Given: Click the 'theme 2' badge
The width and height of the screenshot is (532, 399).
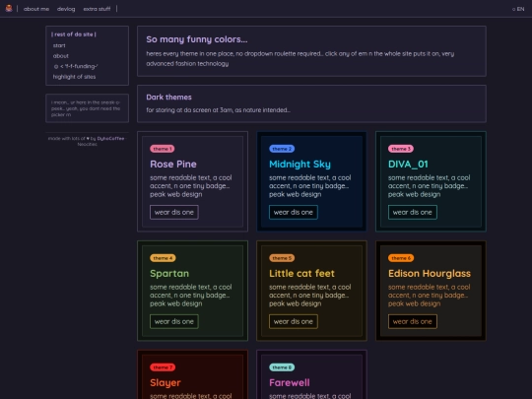Looking at the screenshot, I should (x=282, y=149).
